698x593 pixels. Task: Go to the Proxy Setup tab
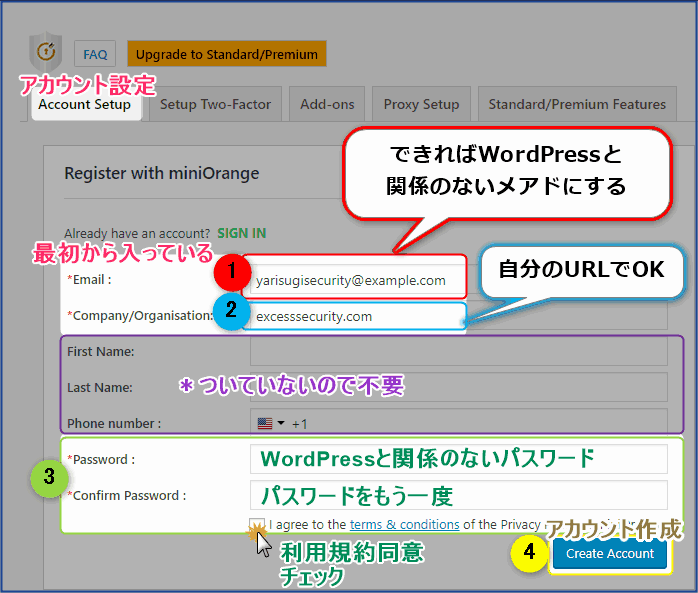pyautogui.click(x=421, y=105)
